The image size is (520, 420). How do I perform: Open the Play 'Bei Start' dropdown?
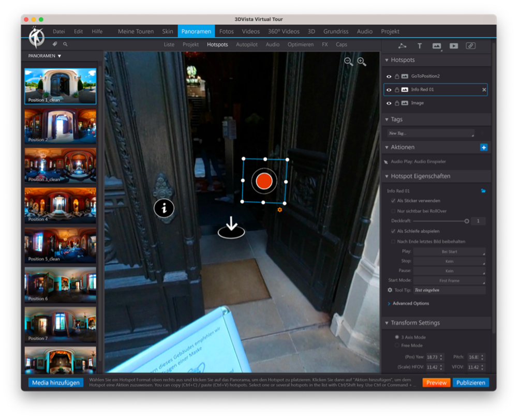(x=449, y=252)
